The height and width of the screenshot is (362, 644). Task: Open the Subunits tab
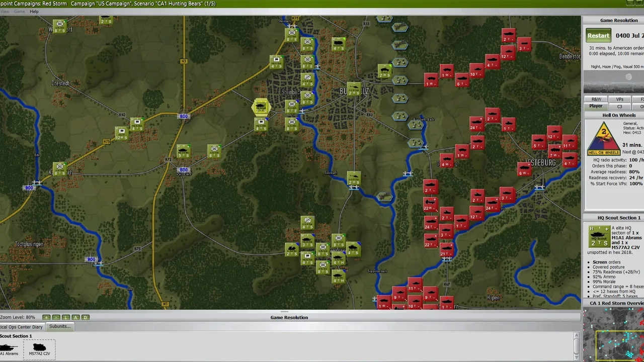[x=60, y=326]
